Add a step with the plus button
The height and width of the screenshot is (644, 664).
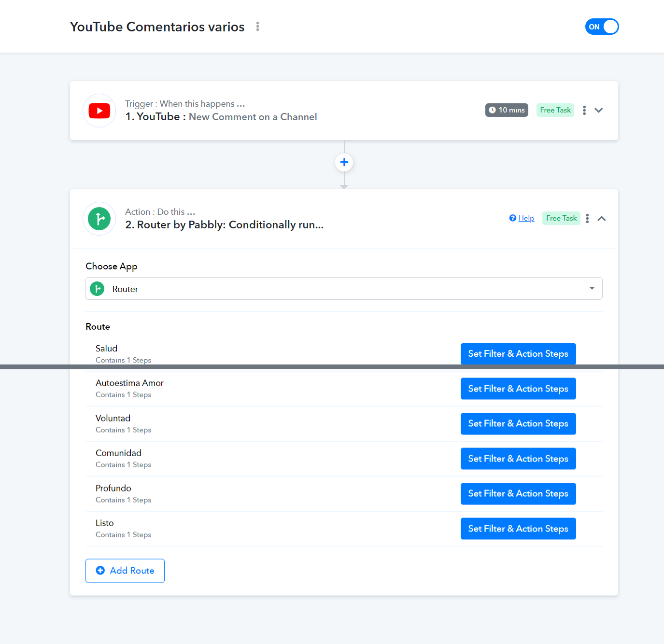[x=344, y=162]
